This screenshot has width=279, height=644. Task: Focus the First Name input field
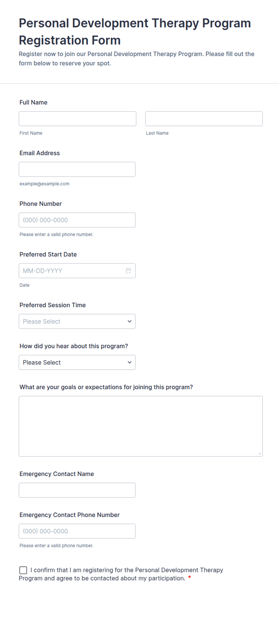pyautogui.click(x=77, y=119)
